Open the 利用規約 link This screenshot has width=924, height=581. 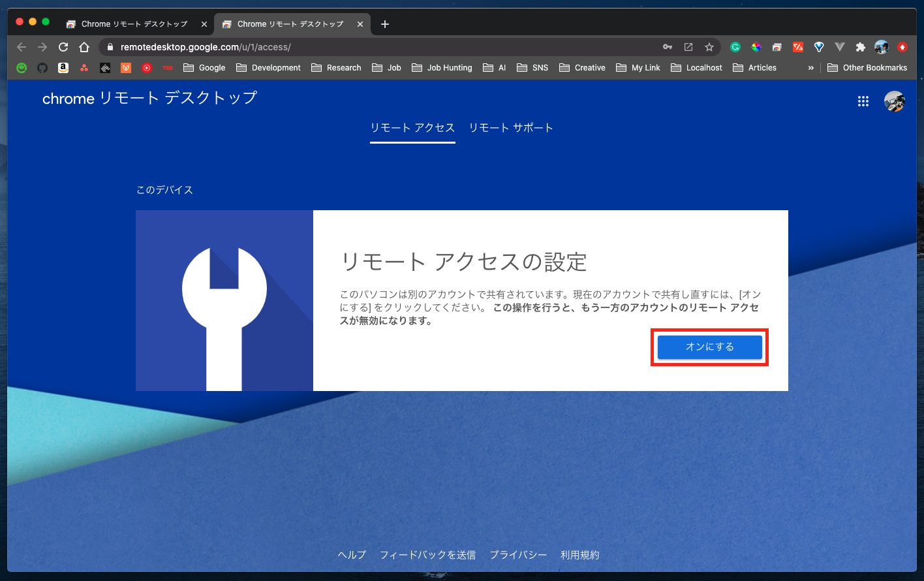tap(579, 555)
